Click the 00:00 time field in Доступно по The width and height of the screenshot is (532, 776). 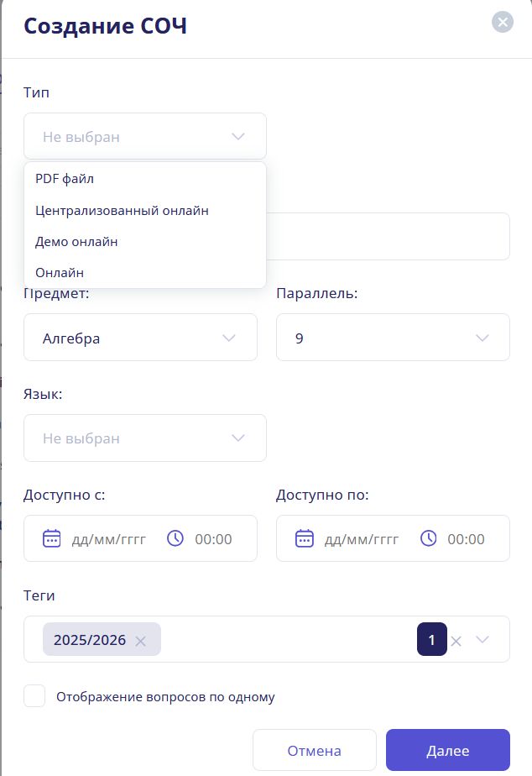pos(466,538)
